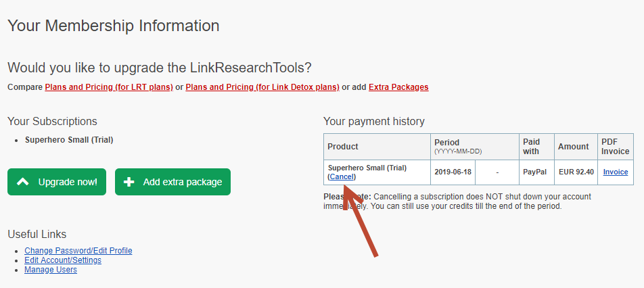Viewport: 644px width, 288px height.
Task: Select the EUR 92.40 amount cell
Action: point(576,172)
